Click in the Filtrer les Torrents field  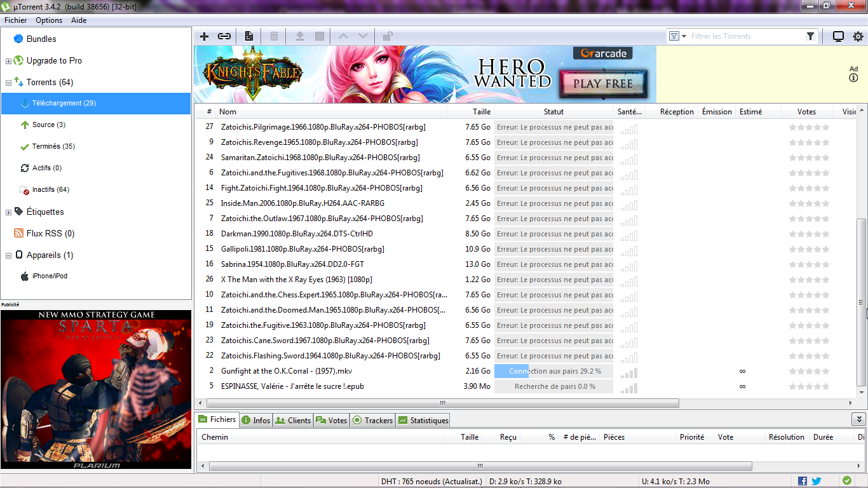point(747,36)
